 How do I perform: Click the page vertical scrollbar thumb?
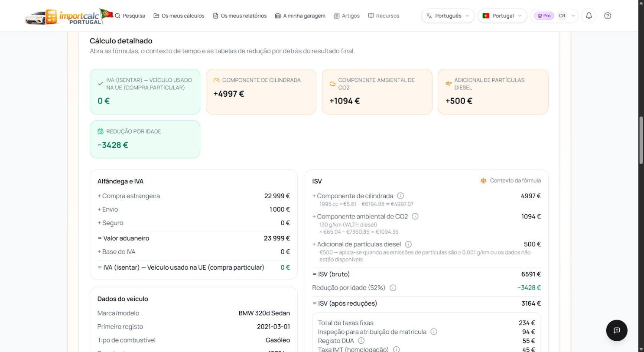click(x=641, y=140)
